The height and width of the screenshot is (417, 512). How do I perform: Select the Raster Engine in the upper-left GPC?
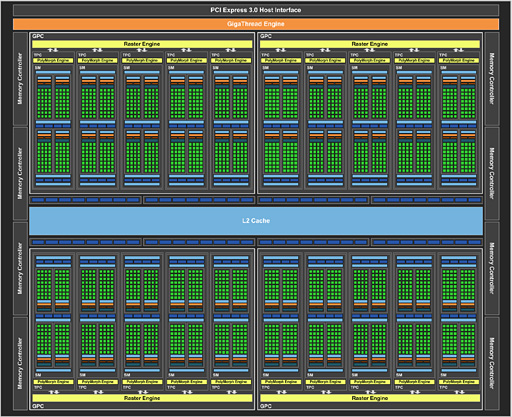[x=142, y=44]
